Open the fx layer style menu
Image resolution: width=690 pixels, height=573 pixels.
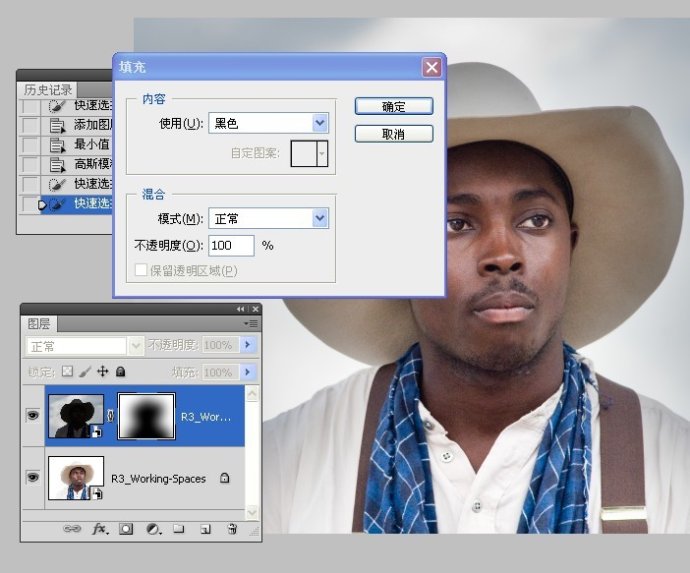tap(100, 529)
